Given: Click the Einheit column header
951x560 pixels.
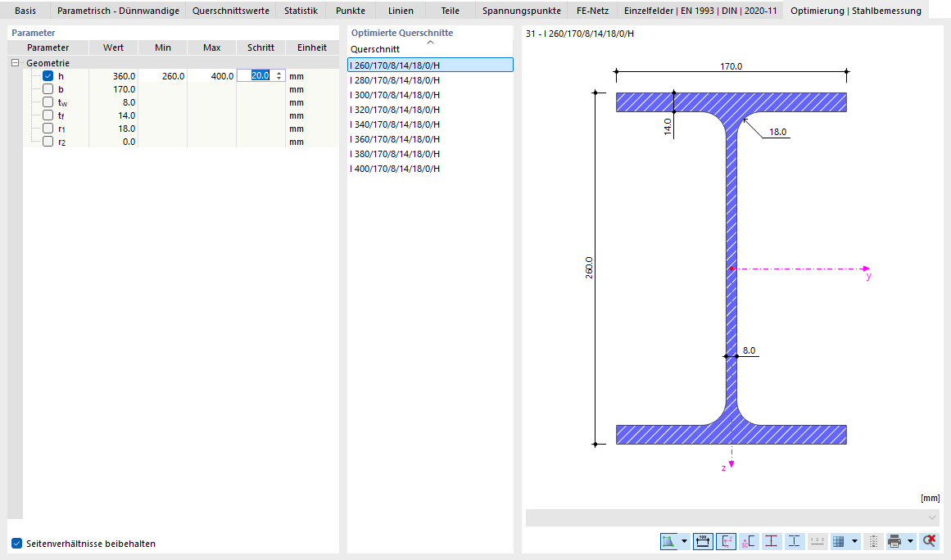Looking at the screenshot, I should 312,47.
